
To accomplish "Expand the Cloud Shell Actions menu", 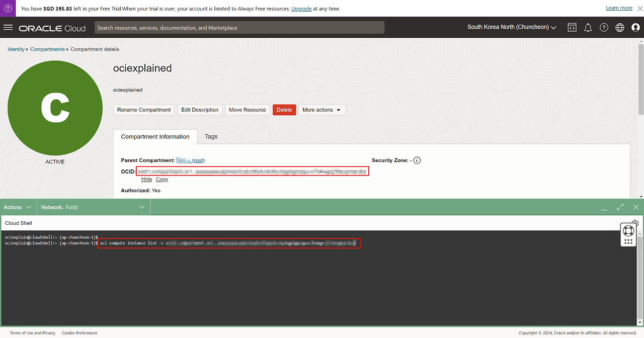I will [x=18, y=207].
